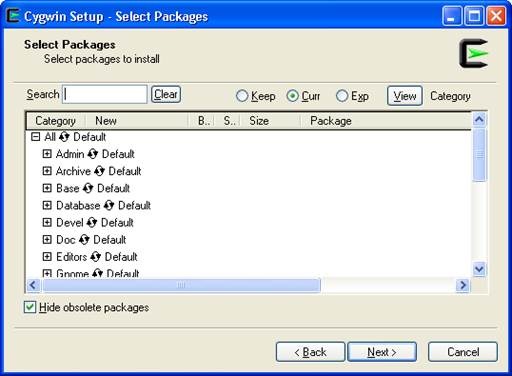Expand the Archive category
Image resolution: width=512 pixels, height=376 pixels.
tap(47, 171)
